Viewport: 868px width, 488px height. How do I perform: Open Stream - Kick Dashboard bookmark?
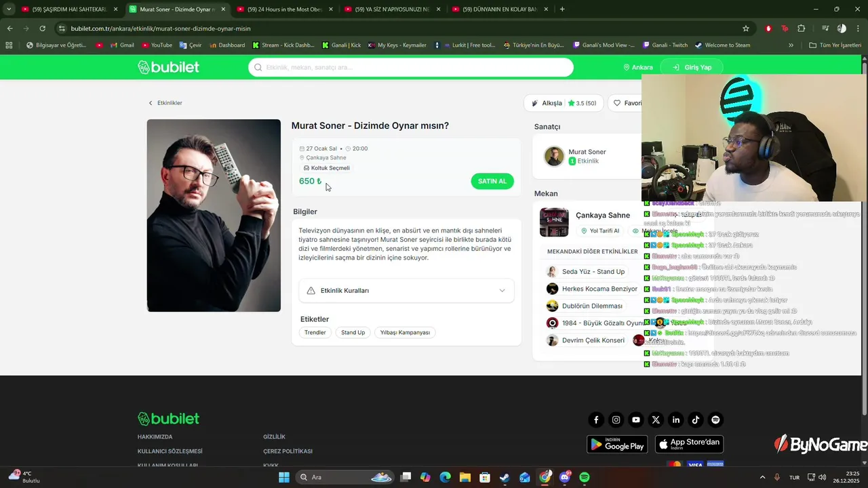(283, 45)
